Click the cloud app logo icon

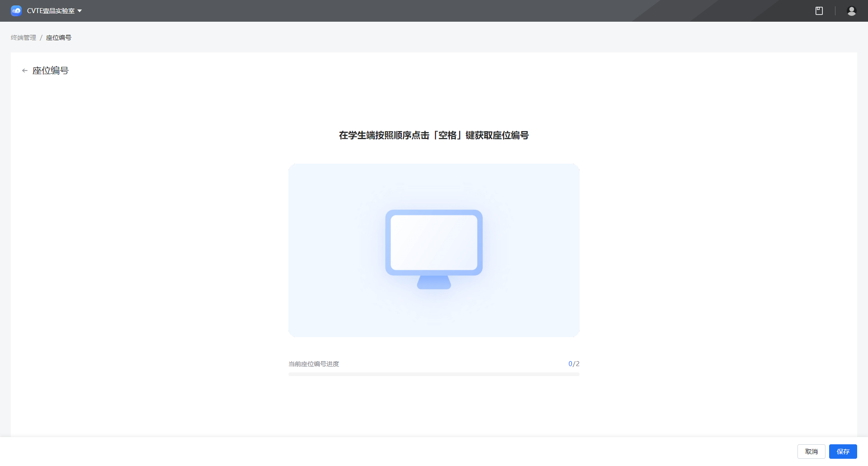coord(16,11)
